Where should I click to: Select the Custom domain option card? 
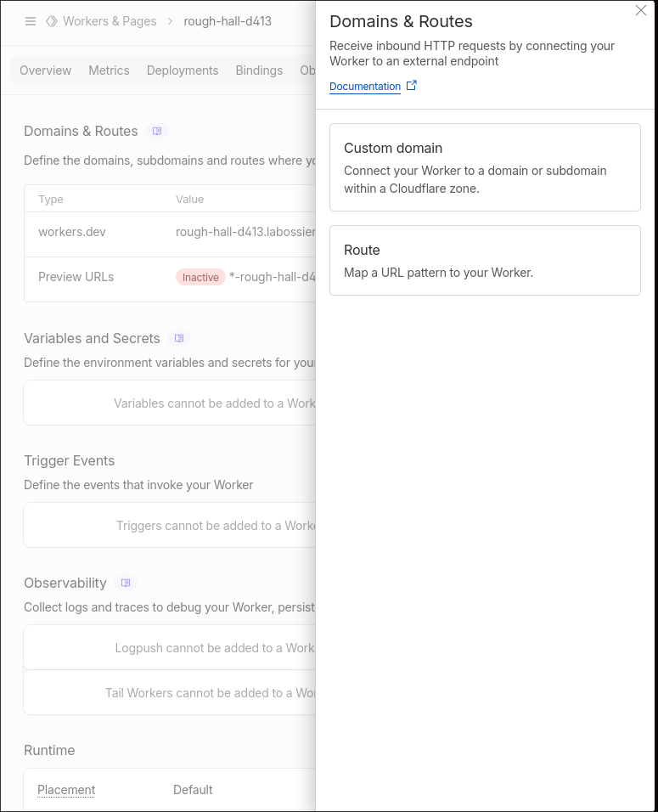pyautogui.click(x=485, y=167)
